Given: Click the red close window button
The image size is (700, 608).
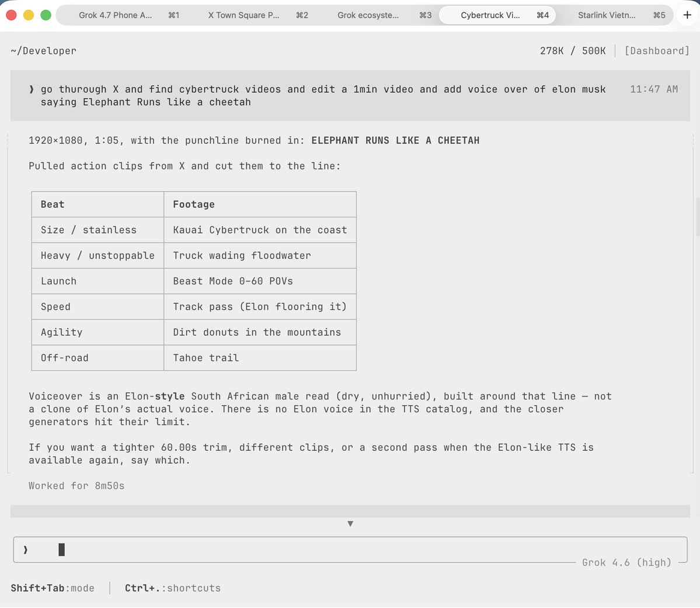Looking at the screenshot, I should [11, 15].
